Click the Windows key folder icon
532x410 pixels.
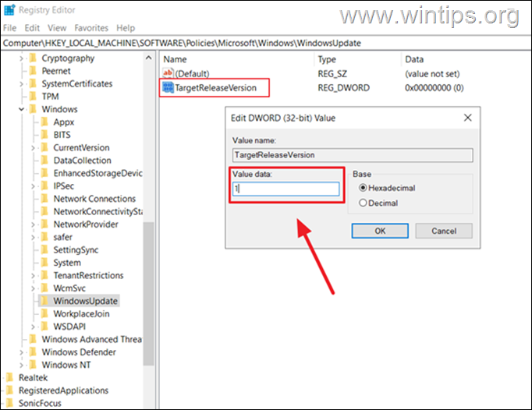click(x=33, y=109)
